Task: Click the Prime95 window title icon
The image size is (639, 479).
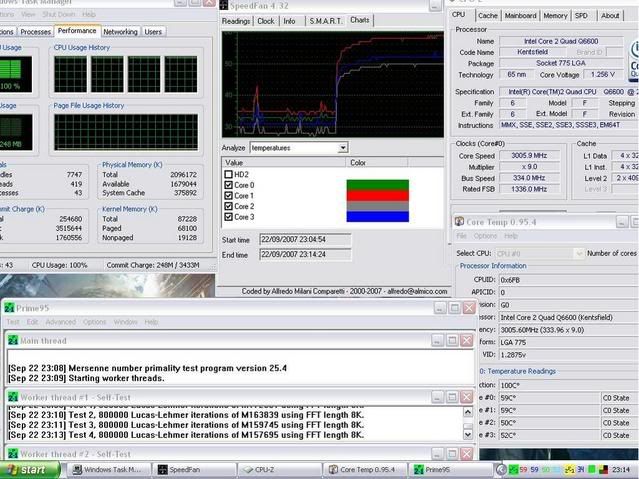Action: 9,308
